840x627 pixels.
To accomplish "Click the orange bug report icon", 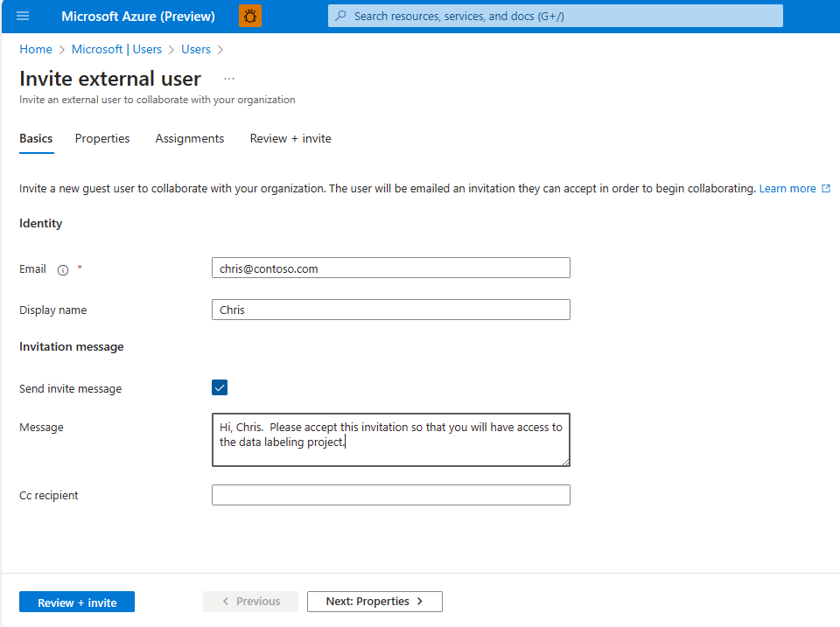I will click(x=250, y=16).
